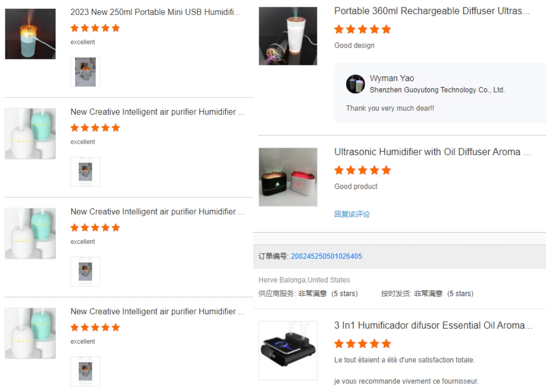
Task: Click the Good design review text
Action: pyautogui.click(x=355, y=46)
